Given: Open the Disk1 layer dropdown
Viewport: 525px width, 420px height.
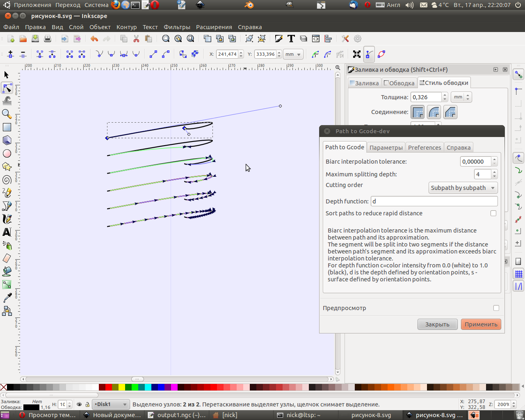Looking at the screenshot, I should pyautogui.click(x=111, y=404).
